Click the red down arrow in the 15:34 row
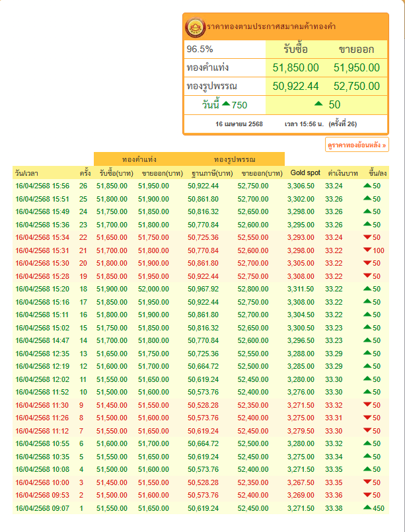The image size is (405, 532). click(x=367, y=237)
